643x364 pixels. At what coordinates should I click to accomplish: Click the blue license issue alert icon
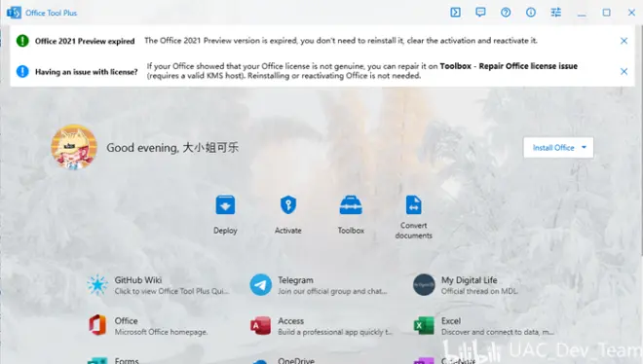click(22, 71)
